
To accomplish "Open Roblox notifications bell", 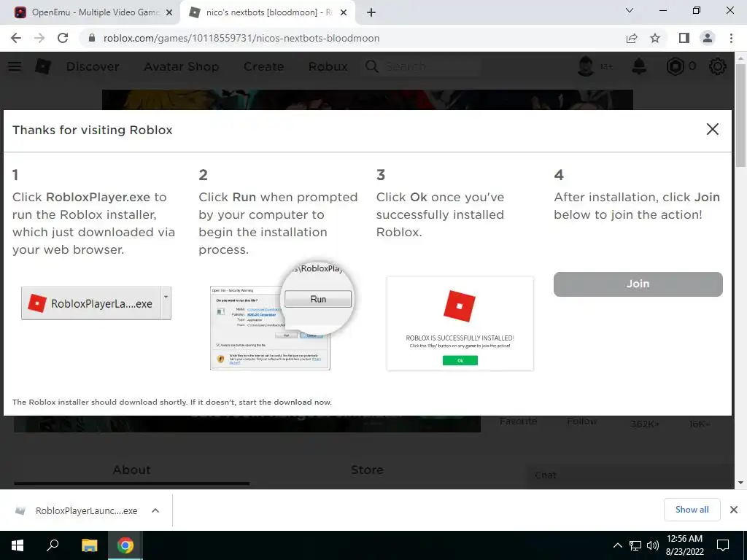I will pos(639,66).
